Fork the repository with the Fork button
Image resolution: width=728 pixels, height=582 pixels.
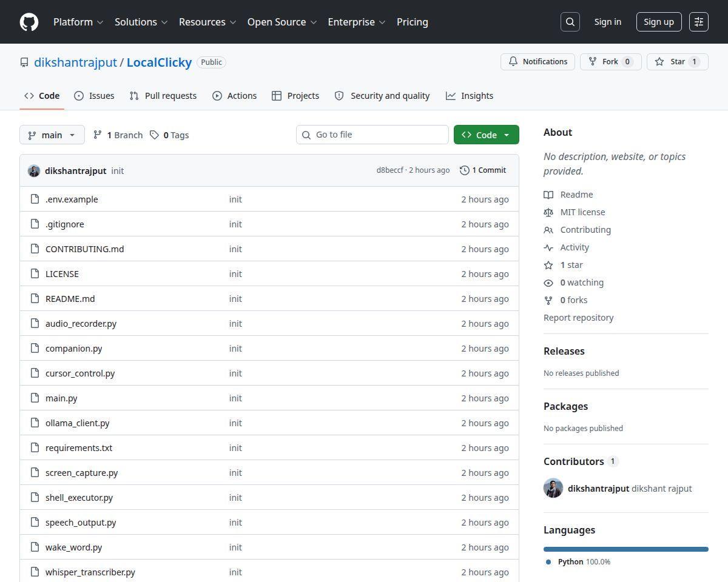click(611, 62)
